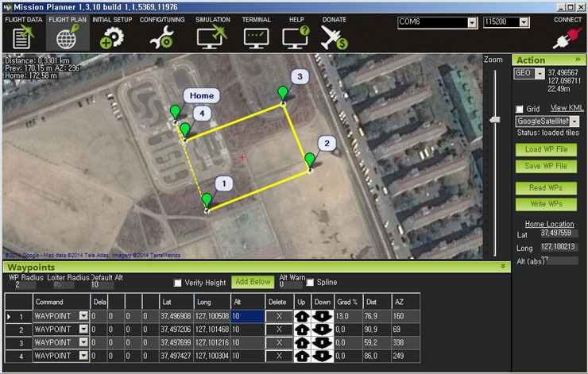588x374 pixels.
Task: Select the Home marker on map
Action: click(x=175, y=113)
